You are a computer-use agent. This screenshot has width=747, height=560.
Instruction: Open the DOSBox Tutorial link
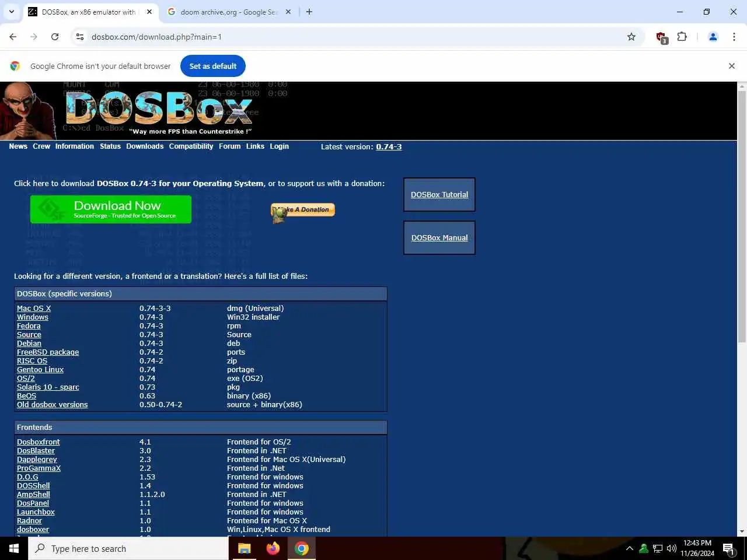point(439,195)
